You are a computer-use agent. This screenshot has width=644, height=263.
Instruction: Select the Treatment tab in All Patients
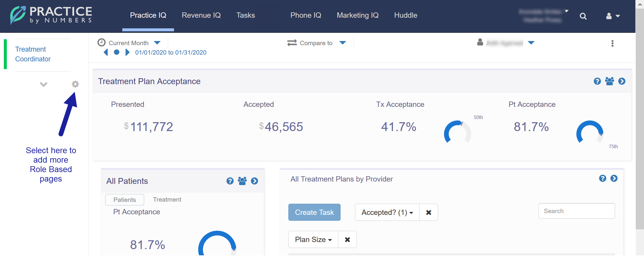[167, 200]
